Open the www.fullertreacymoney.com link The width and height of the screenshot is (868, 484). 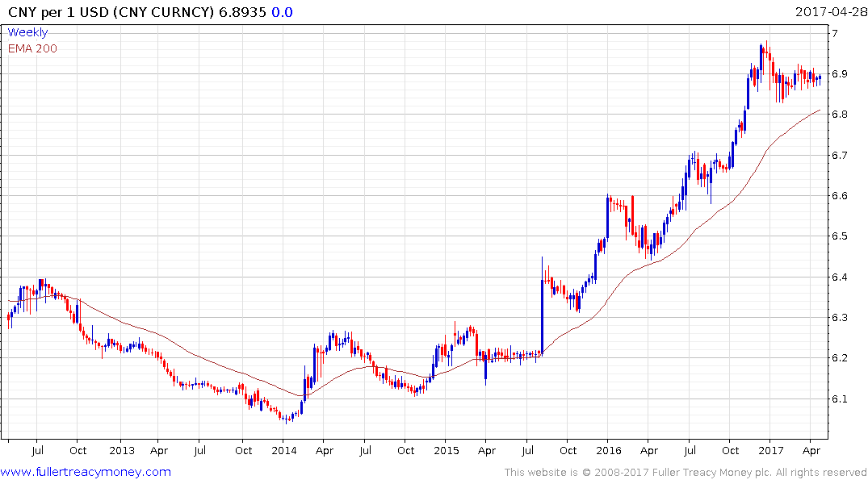pos(86,472)
